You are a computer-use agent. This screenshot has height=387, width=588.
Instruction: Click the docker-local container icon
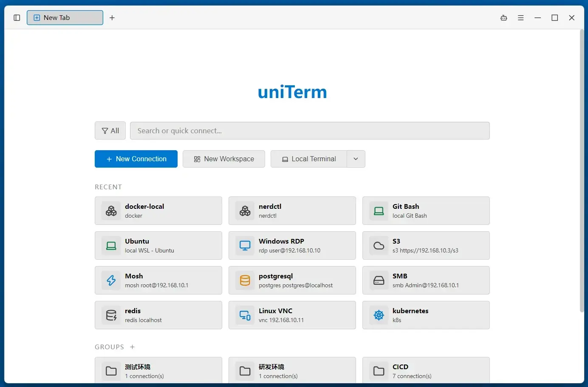tap(111, 211)
